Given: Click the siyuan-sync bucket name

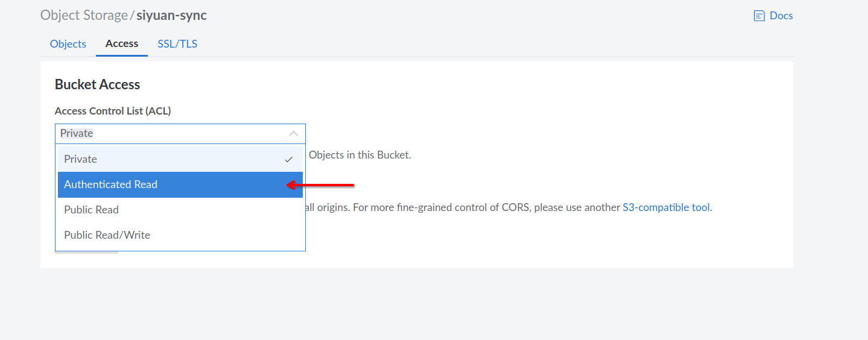Looking at the screenshot, I should [x=171, y=16].
